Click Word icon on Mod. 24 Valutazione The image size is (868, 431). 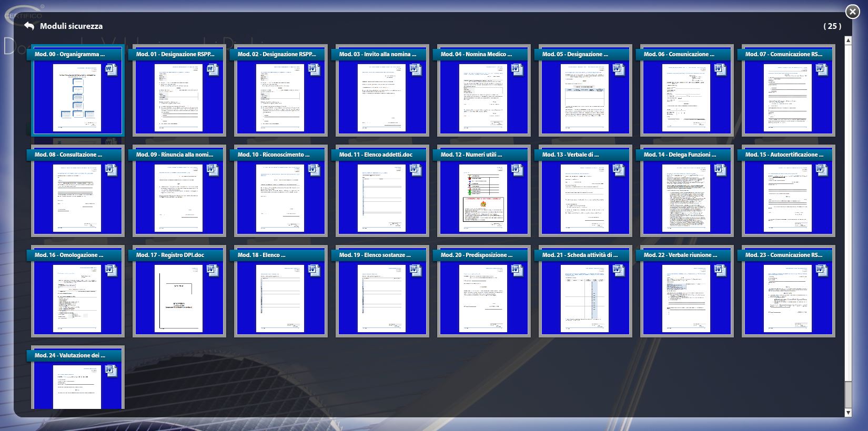coord(112,371)
